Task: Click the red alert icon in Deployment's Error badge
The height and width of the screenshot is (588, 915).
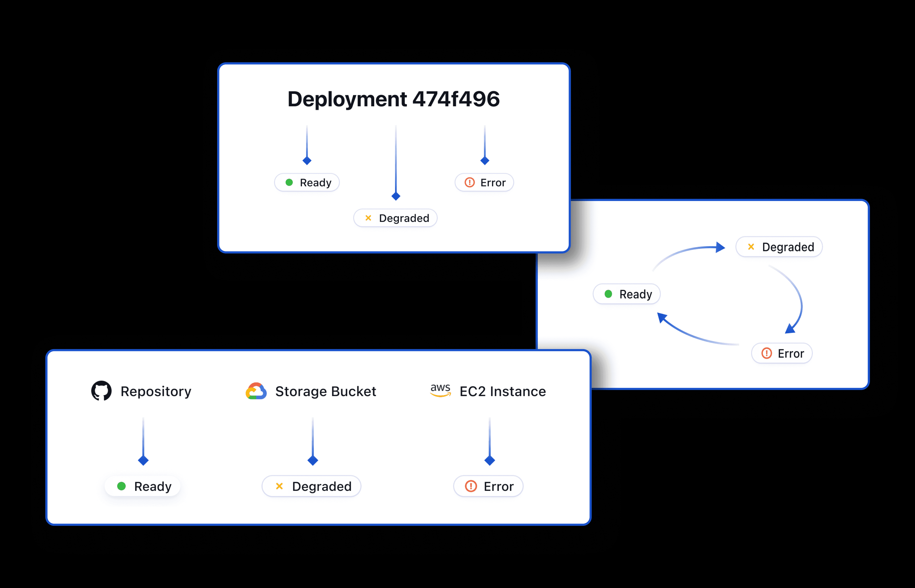Action: 470,182
